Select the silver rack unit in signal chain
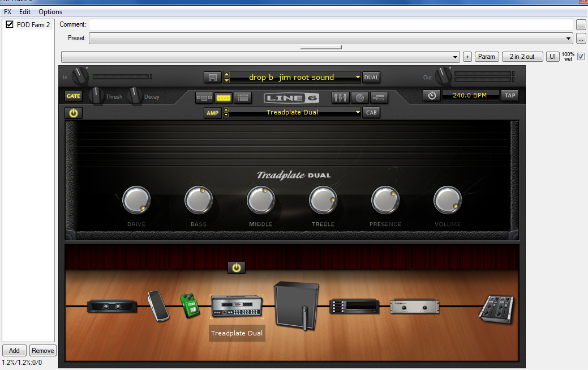Viewport: 588px width, 370px height. pos(414,307)
